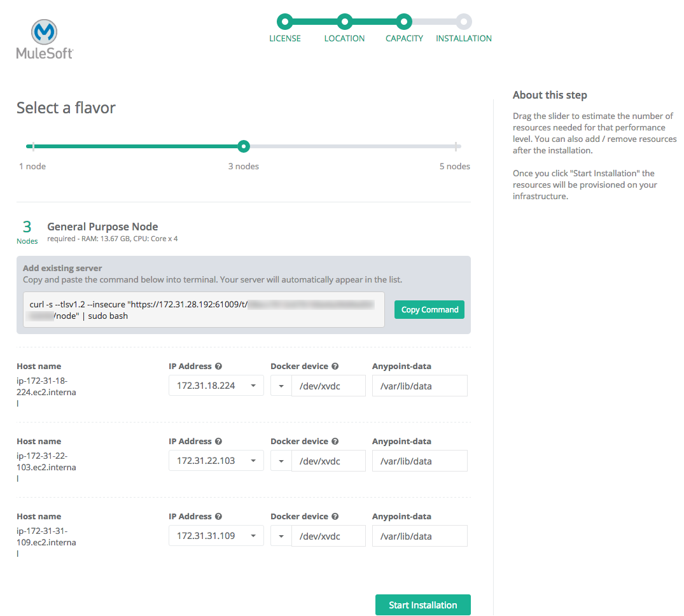Open the 172.31.18.224 IP Address dropdown
Image resolution: width=684 pixels, height=616 pixels.
click(216, 386)
